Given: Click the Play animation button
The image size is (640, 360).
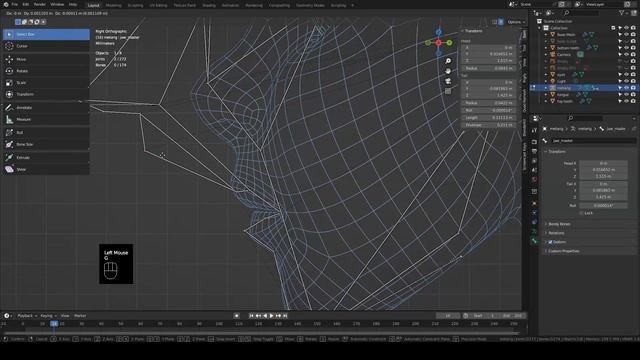Looking at the screenshot, I should click(271, 316).
